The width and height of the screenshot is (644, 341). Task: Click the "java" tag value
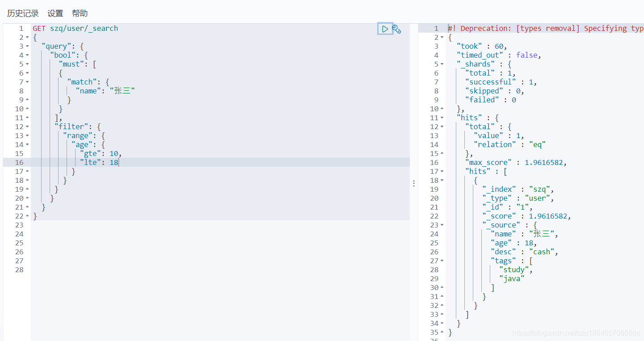pyautogui.click(x=512, y=278)
